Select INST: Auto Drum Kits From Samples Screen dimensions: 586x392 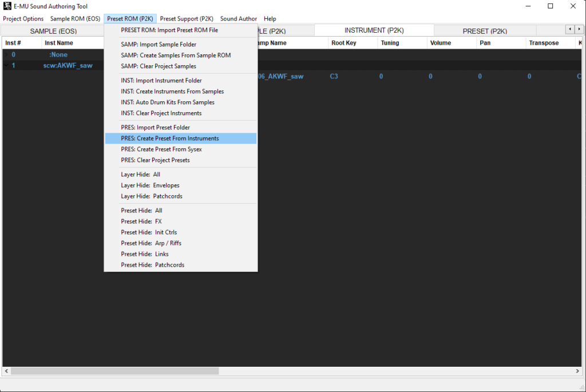pyautogui.click(x=181, y=102)
